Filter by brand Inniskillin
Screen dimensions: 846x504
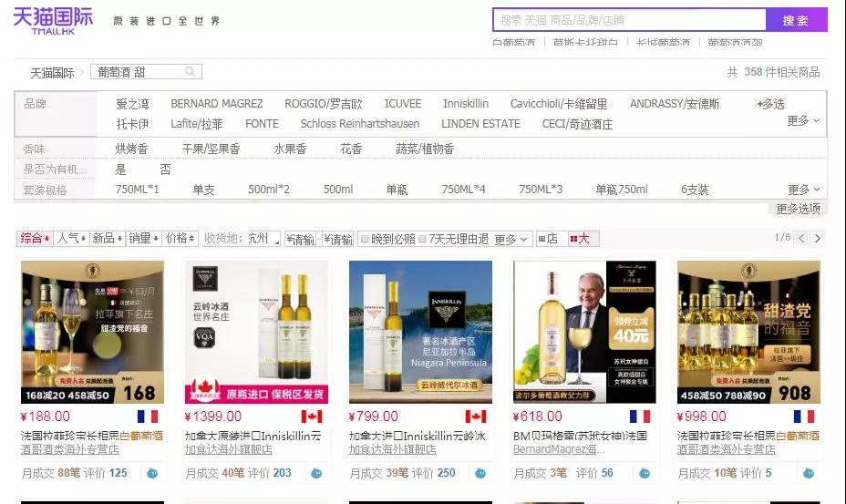[x=466, y=104]
